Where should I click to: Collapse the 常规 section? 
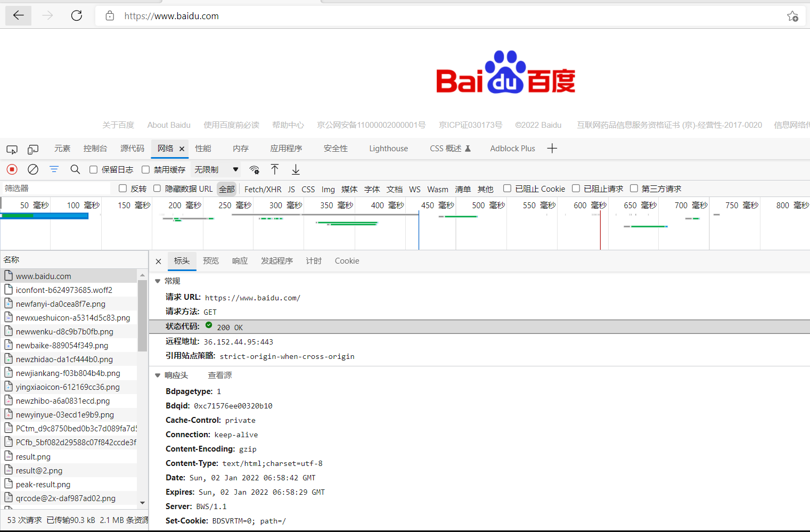click(x=158, y=281)
